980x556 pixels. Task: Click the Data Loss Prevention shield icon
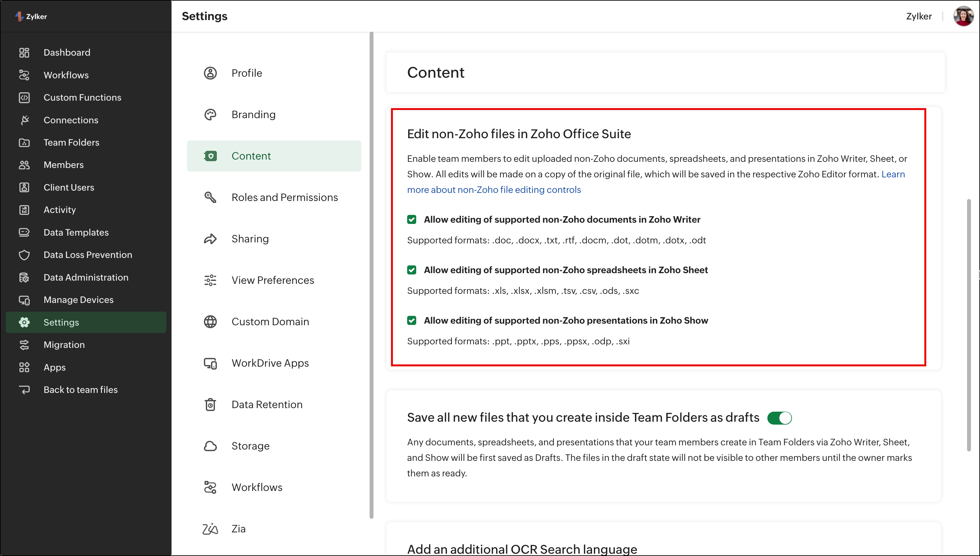pyautogui.click(x=24, y=255)
